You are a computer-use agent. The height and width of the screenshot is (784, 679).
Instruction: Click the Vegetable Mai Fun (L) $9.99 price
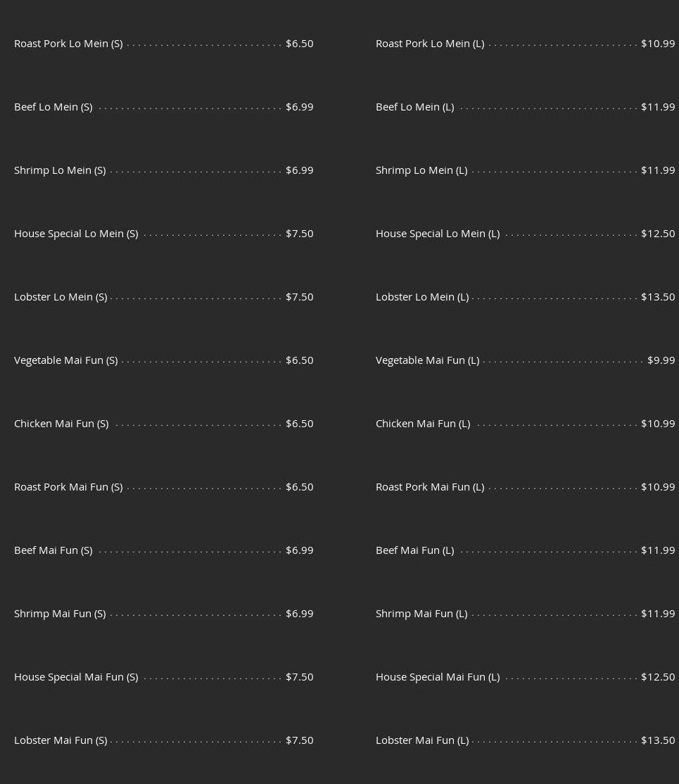pyautogui.click(x=661, y=360)
